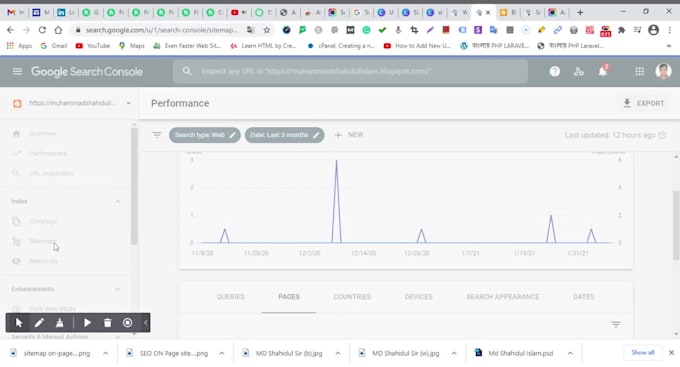Viewport: 680px width, 367px height.
Task: Switch to the SEARCH APPEARANCE tab
Action: 503,297
